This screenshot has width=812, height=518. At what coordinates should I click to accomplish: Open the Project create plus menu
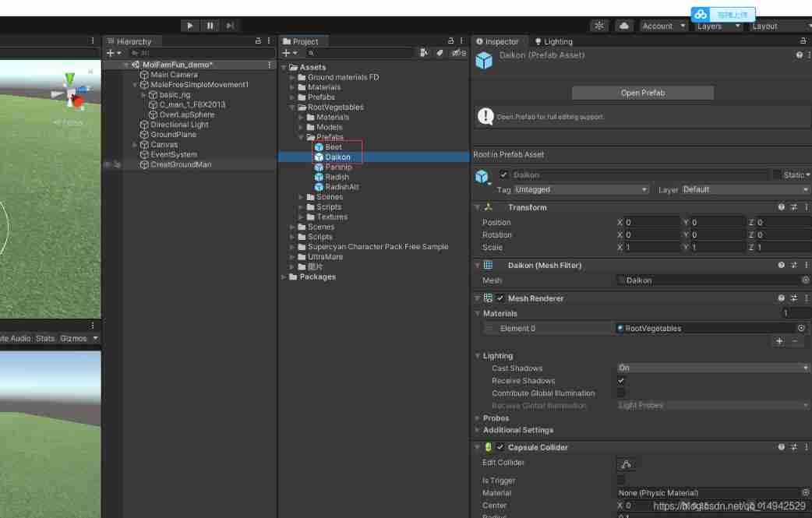[x=289, y=53]
